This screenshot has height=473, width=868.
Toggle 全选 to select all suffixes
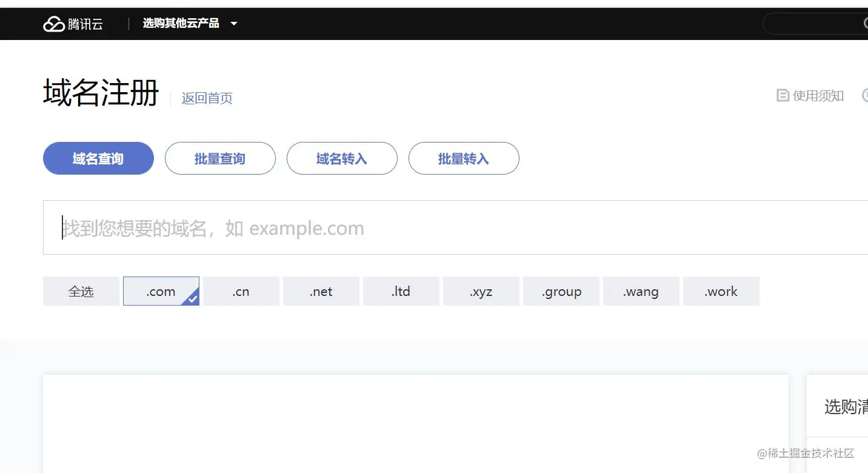pyautogui.click(x=81, y=291)
